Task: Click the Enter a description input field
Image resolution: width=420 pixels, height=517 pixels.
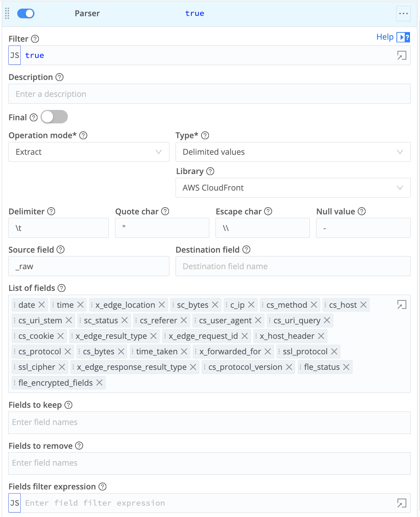Action: click(209, 94)
